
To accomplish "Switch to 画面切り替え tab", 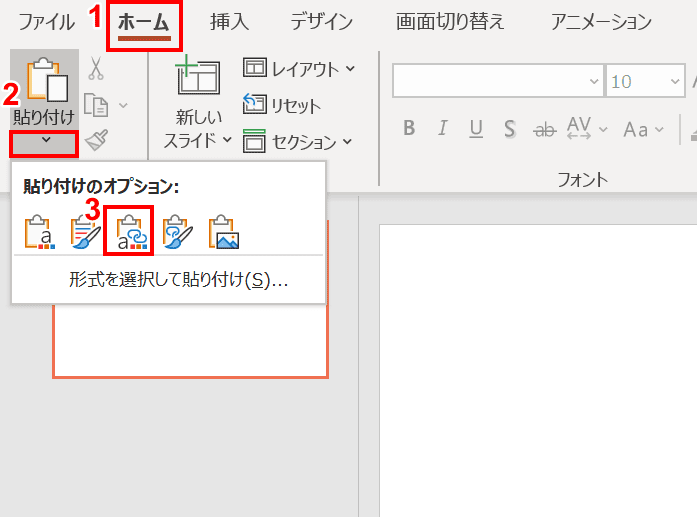I will 450,22.
